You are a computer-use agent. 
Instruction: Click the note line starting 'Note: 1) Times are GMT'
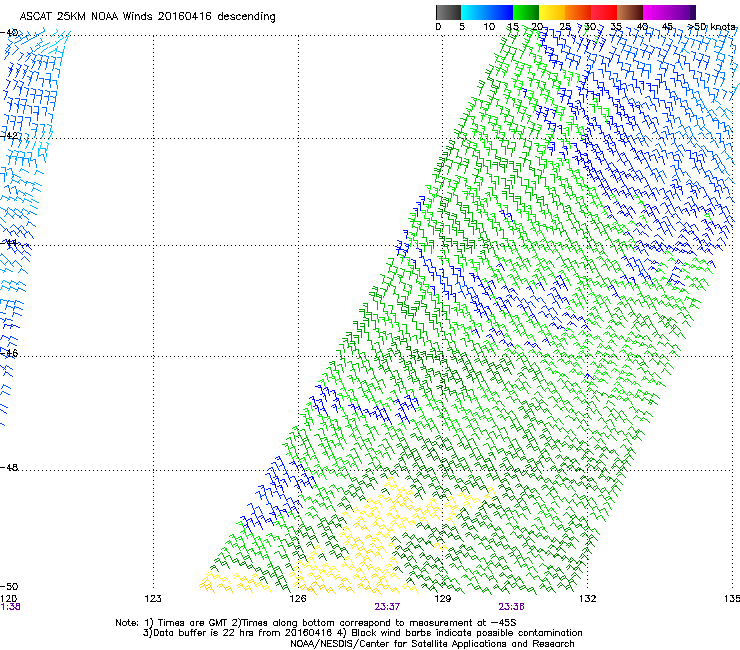[316, 623]
